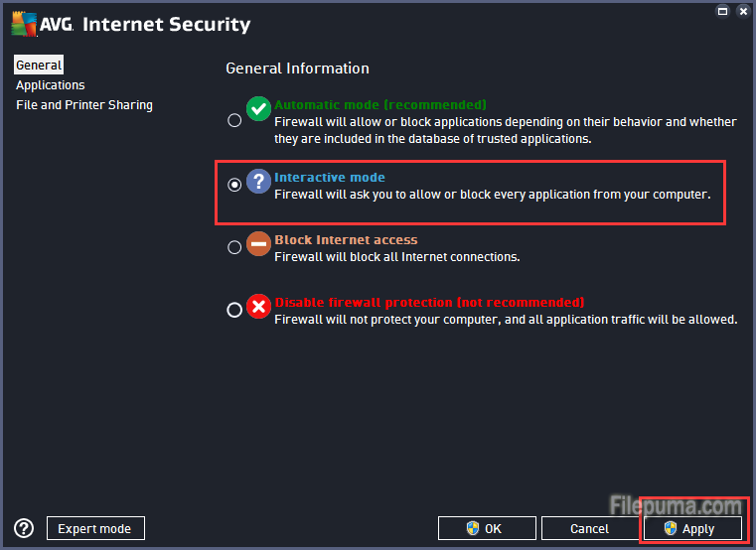Select the Interactive mode radio button
This screenshot has height=550, width=756.
tap(234, 184)
